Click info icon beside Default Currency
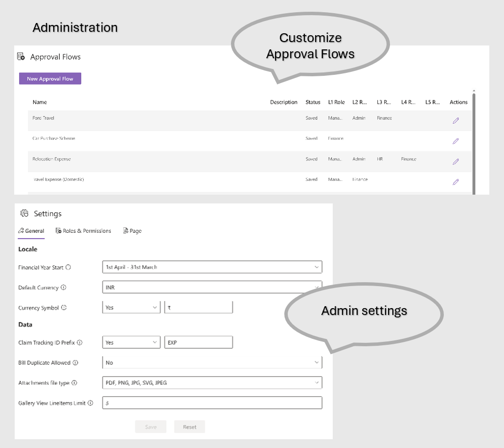Screen dimensions: 504x448 64,288
